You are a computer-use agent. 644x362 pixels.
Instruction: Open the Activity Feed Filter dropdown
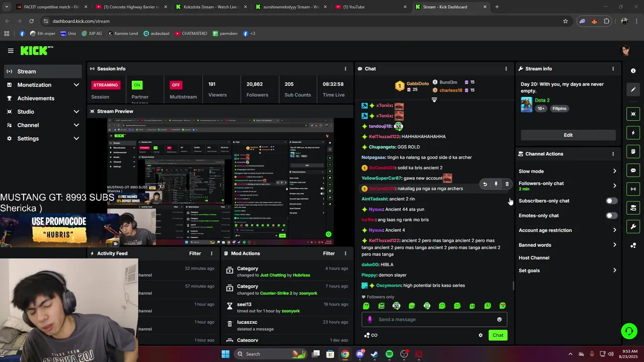(x=195, y=253)
